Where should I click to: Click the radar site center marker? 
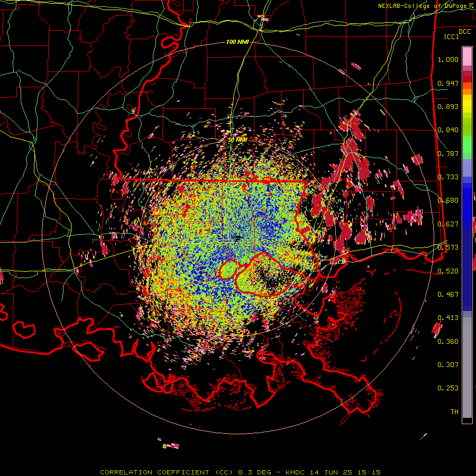click(x=237, y=238)
